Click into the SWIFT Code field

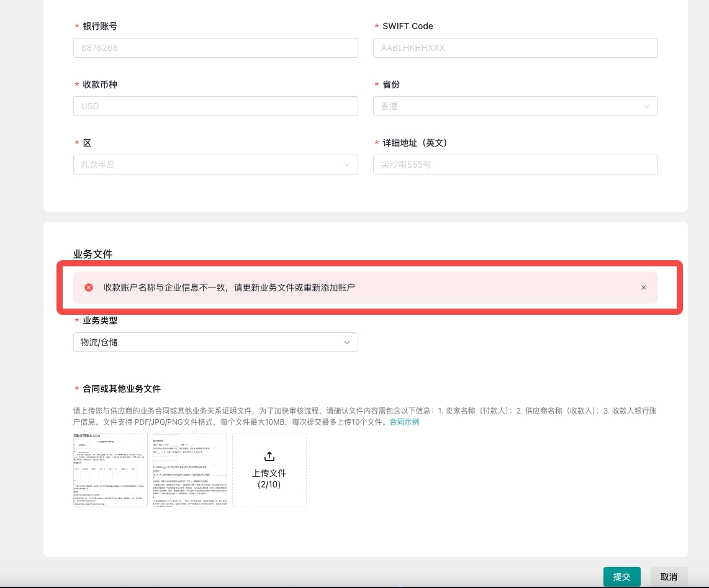coord(515,48)
